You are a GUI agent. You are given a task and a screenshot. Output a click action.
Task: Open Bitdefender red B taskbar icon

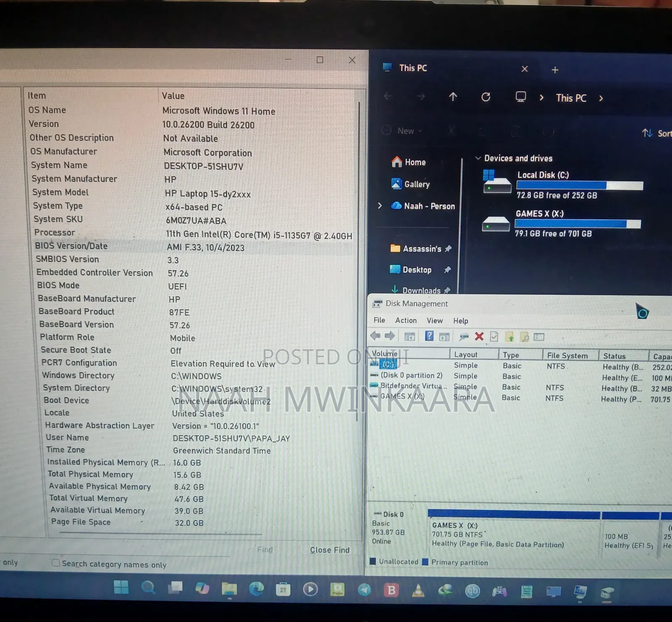tap(391, 590)
